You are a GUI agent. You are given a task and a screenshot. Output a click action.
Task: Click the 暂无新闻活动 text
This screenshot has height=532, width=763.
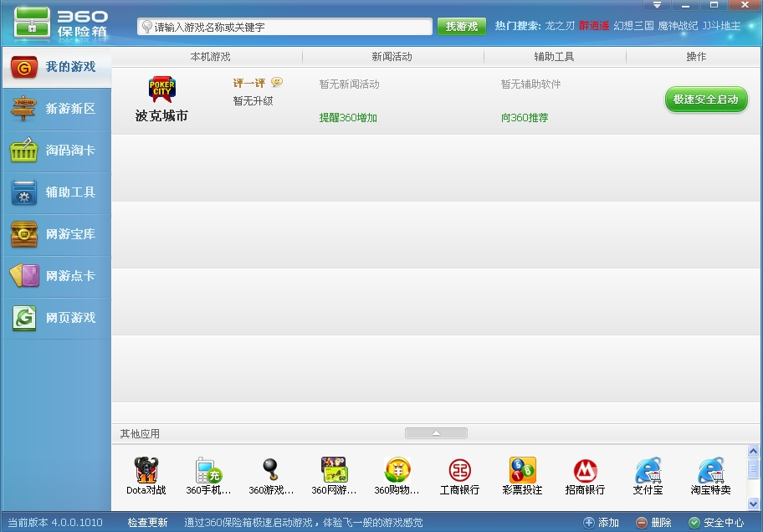(x=350, y=84)
